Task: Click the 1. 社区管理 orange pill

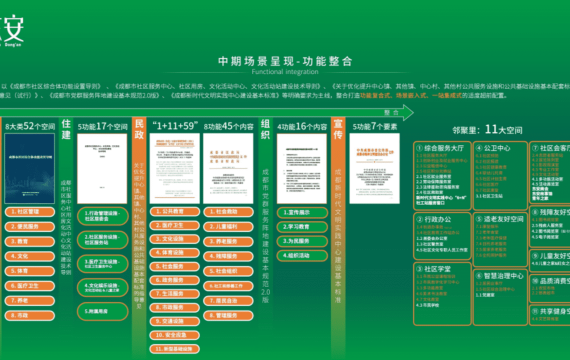Action: coord(30,212)
